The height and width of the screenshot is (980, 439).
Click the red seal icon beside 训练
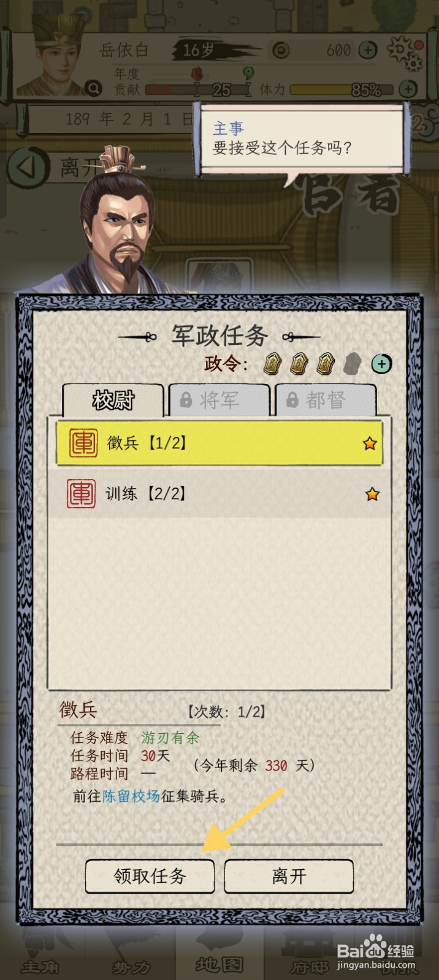pyautogui.click(x=81, y=494)
